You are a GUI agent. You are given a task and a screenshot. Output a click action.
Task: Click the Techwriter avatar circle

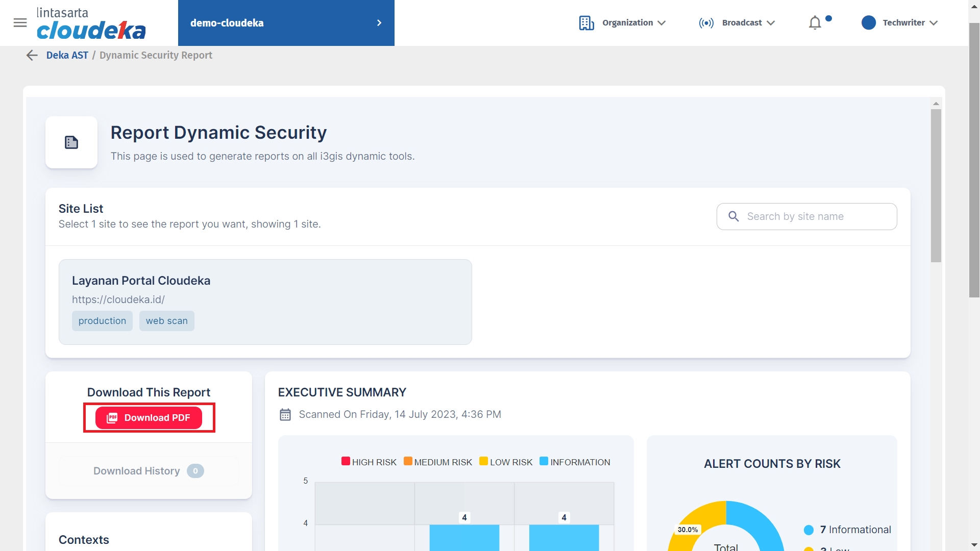(x=868, y=23)
